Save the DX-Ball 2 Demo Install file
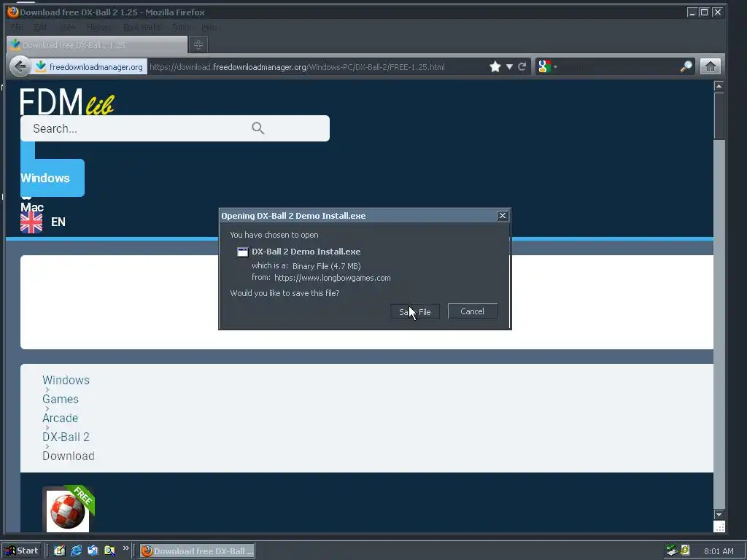 point(414,312)
